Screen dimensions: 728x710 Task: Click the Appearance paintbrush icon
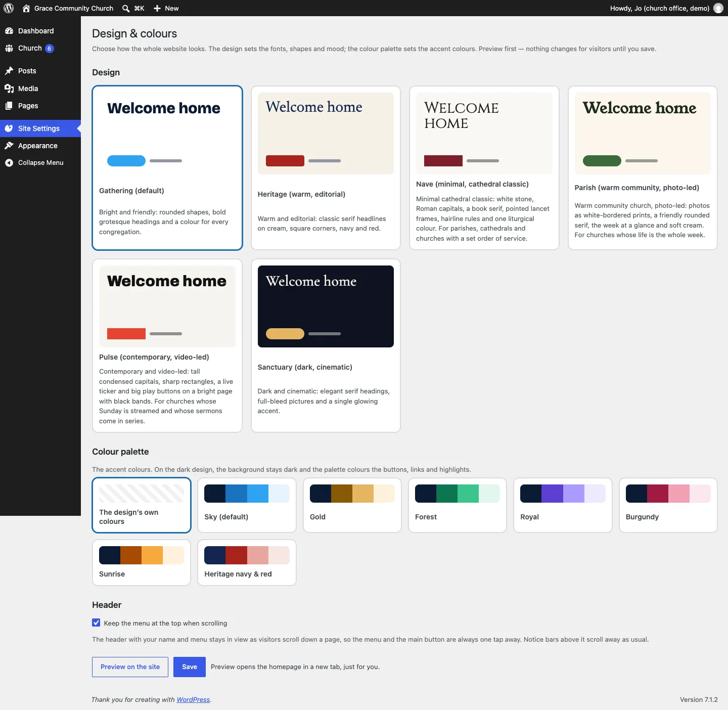[9, 146]
